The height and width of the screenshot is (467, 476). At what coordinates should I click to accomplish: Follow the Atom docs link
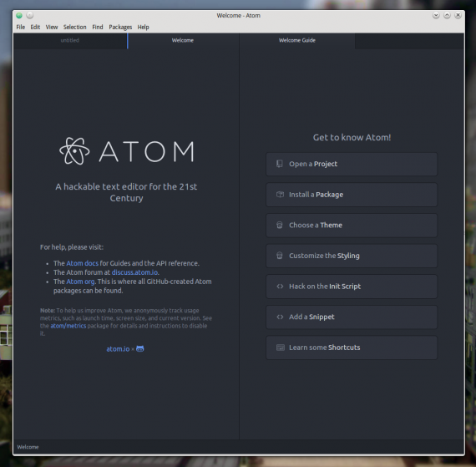[83, 263]
